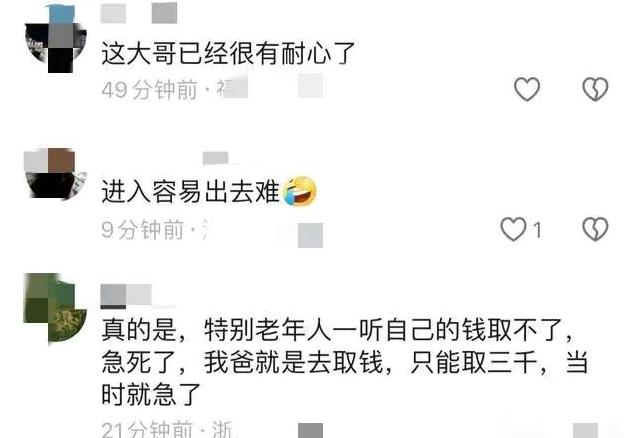The image size is (636, 438).
Task: Select comment text '这大哥已经很有耐心了'
Action: 228,53
